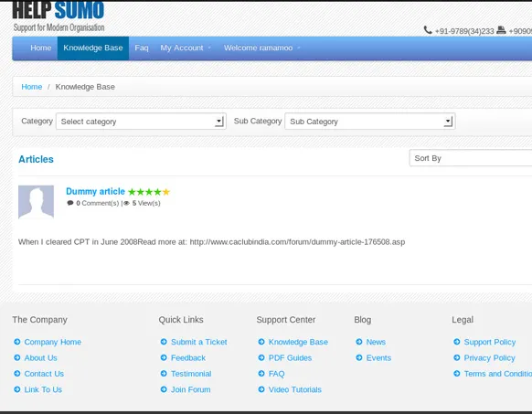
Task: Click the fax printer icon beside the phone number
Action: point(501,30)
